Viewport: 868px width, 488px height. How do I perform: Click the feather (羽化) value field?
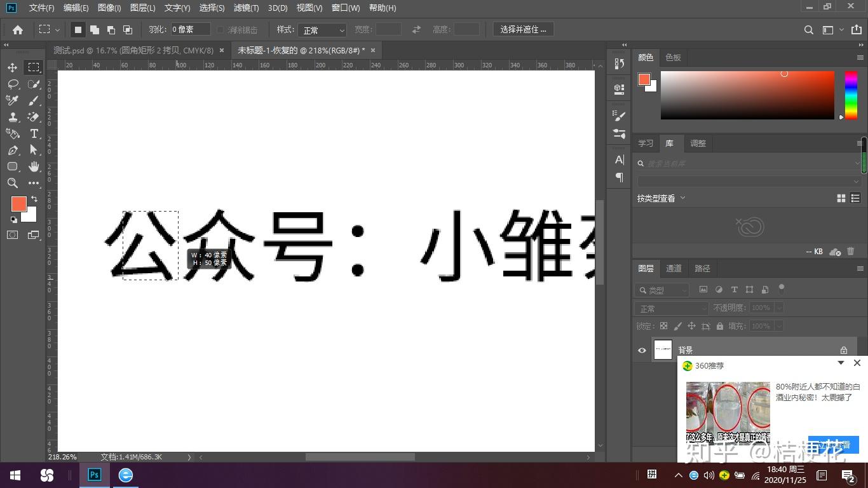click(190, 29)
